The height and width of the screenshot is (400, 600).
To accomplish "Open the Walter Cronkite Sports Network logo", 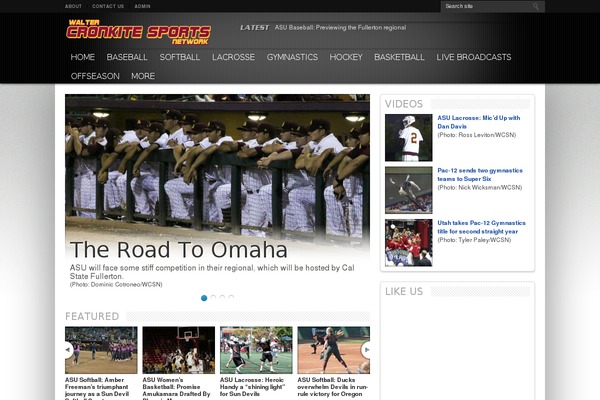I will 138,32.
